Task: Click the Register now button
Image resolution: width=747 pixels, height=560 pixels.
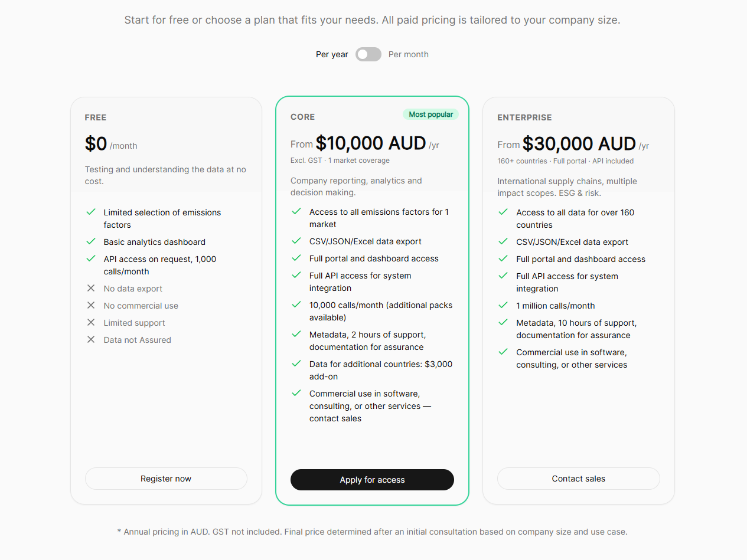Action: (166, 479)
